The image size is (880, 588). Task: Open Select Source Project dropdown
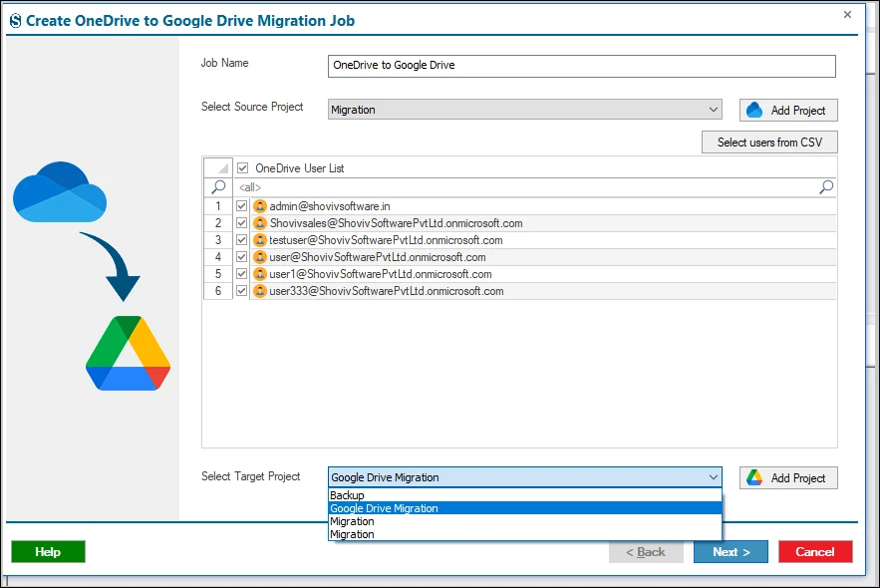(x=525, y=110)
